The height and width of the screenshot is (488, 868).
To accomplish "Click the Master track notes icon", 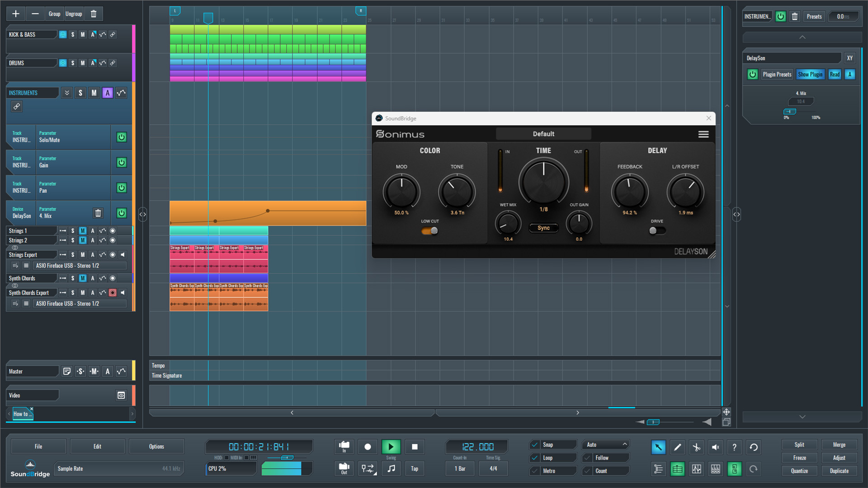I will [66, 371].
